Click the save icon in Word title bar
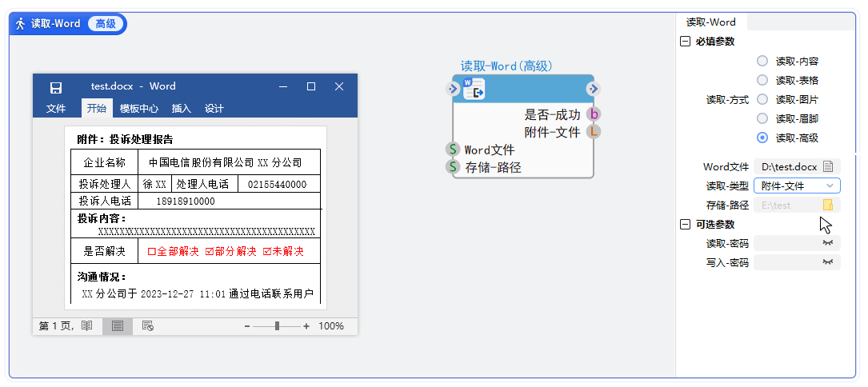 pos(56,87)
